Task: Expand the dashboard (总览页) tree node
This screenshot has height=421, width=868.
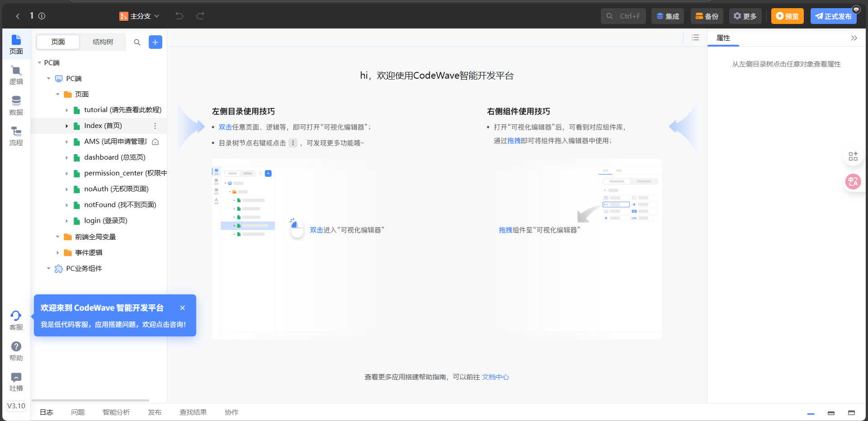Action: pos(67,158)
